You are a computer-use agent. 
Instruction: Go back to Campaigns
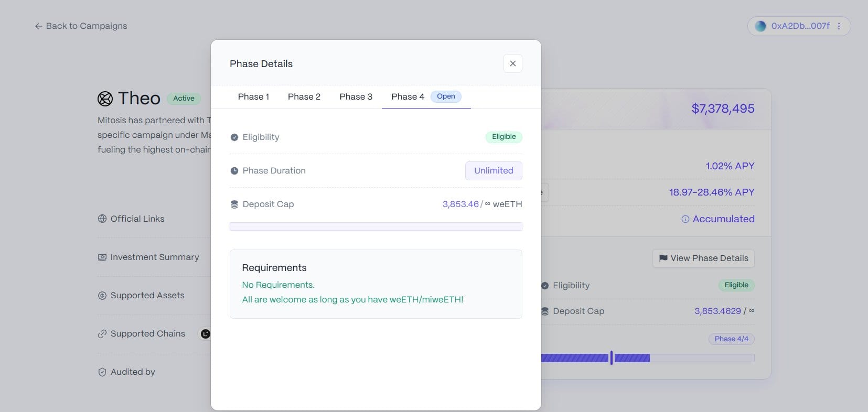81,26
